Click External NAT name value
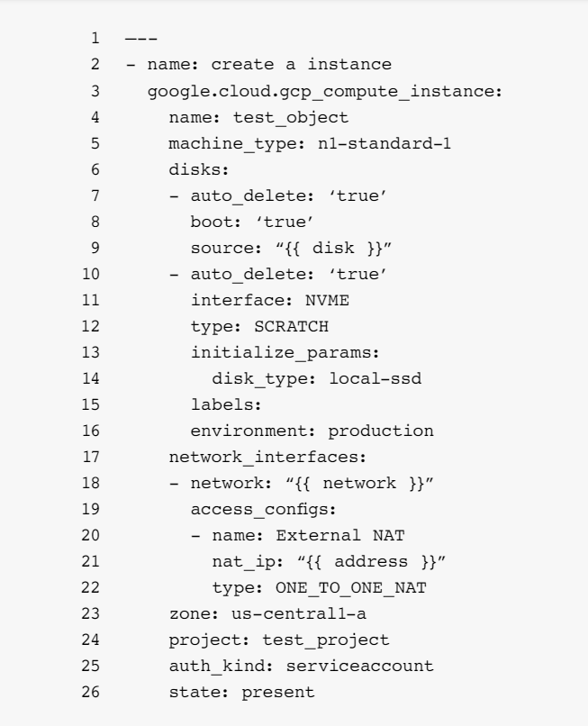Viewport: 588px width, 726px height. [x=340, y=535]
